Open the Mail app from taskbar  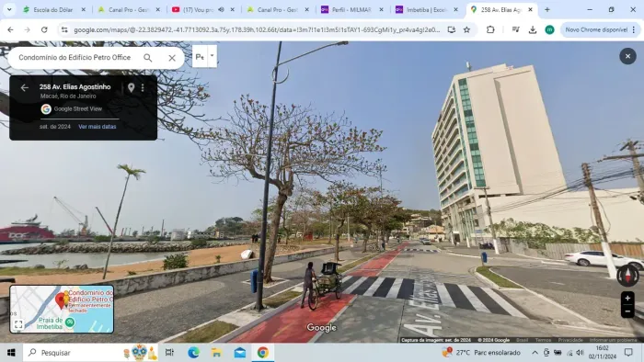point(240,353)
